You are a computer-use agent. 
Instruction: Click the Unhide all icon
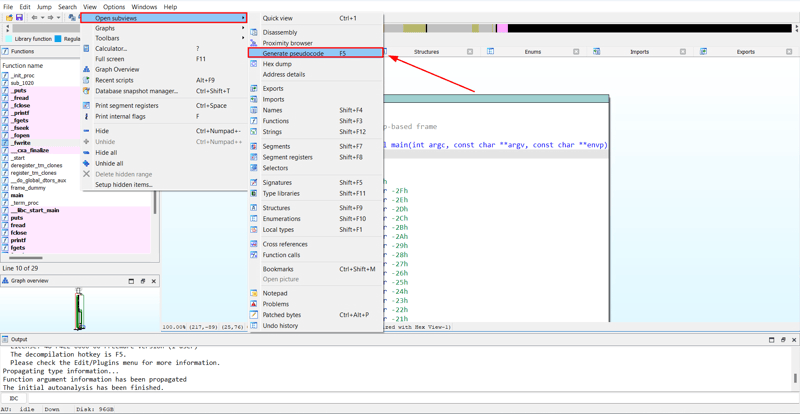pos(86,163)
